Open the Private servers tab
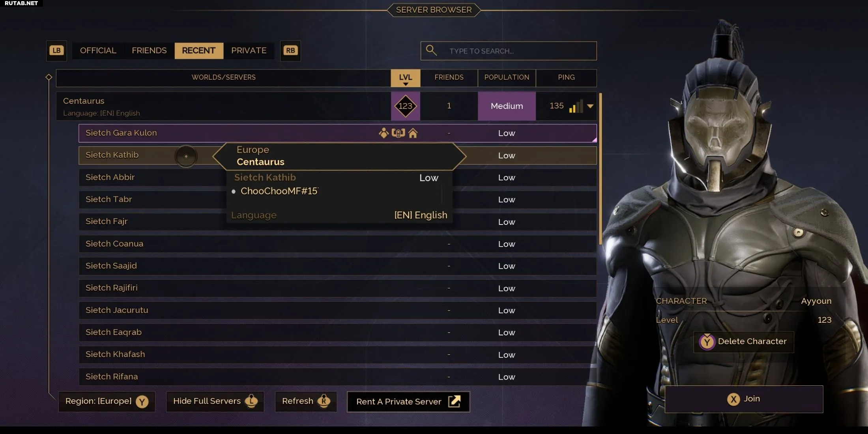The image size is (868, 434). click(249, 51)
